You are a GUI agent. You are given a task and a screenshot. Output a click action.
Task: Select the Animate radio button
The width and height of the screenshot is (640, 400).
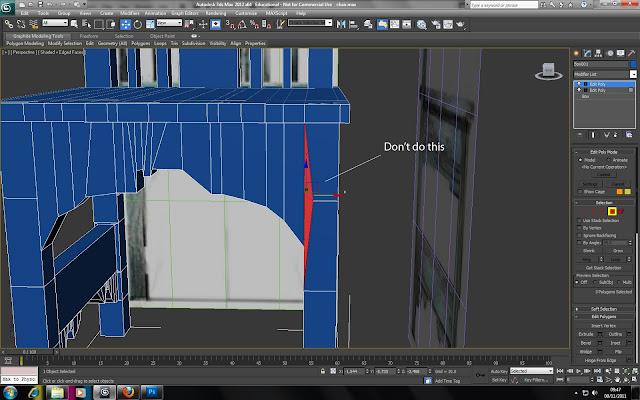pos(608,159)
